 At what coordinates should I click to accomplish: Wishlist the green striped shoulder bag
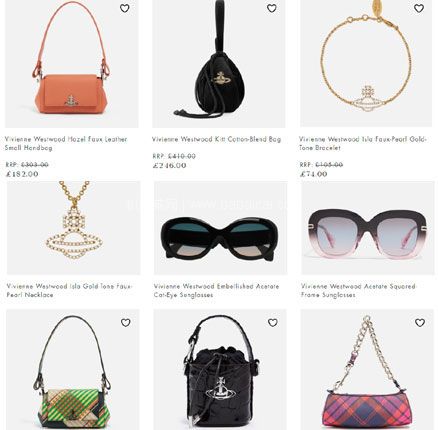click(126, 322)
